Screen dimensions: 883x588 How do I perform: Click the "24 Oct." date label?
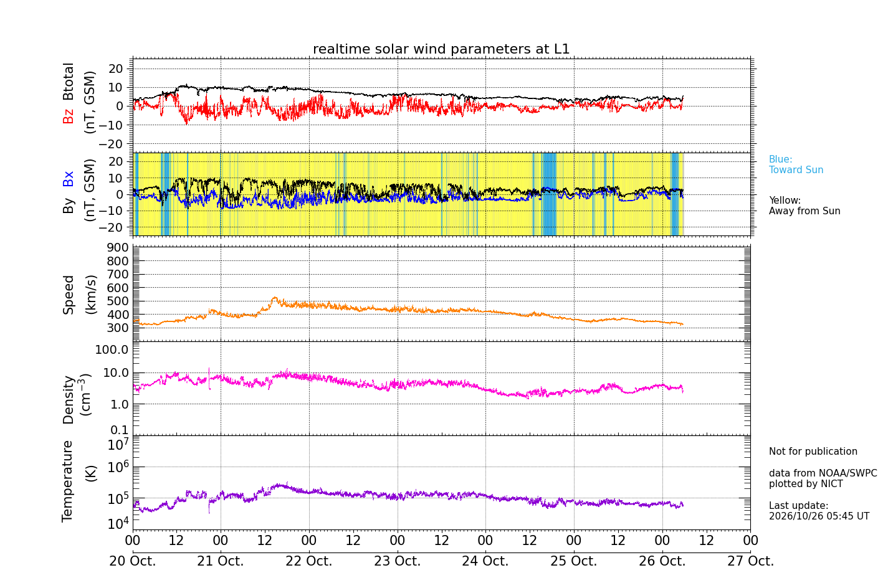point(485,561)
